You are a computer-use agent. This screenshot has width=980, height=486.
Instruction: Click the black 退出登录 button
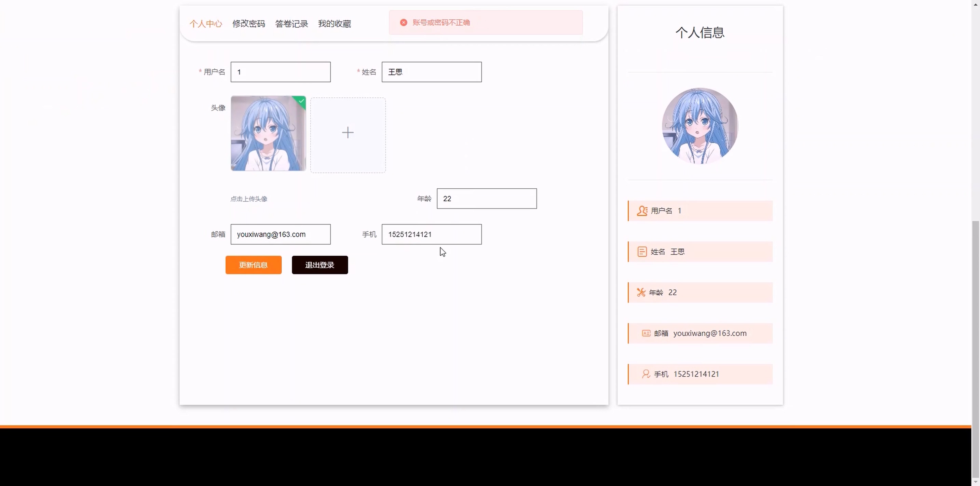coord(319,265)
